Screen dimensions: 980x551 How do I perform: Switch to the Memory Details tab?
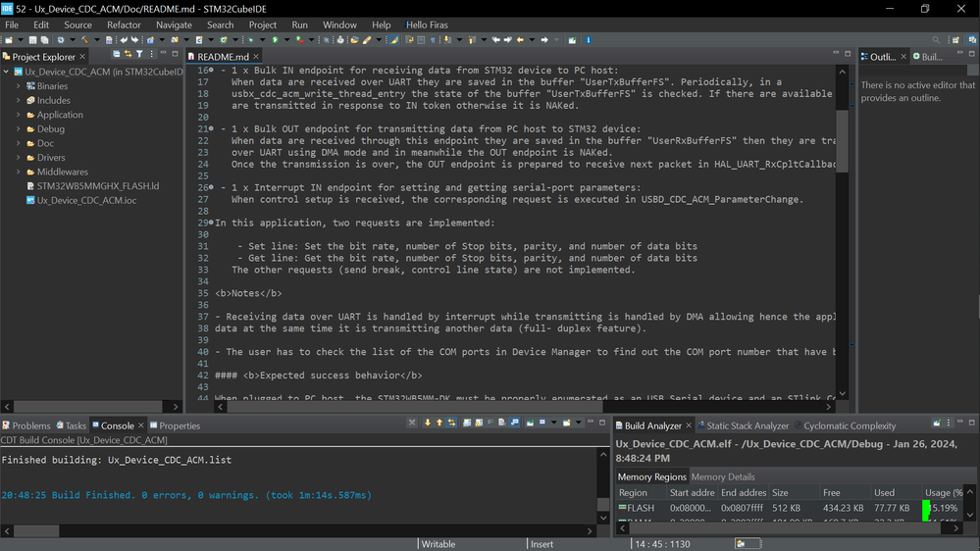click(x=723, y=476)
